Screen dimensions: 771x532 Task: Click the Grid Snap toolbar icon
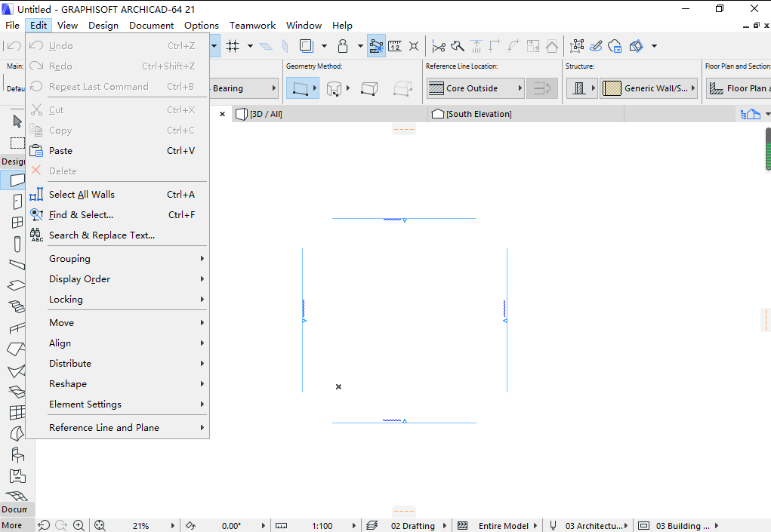point(233,46)
